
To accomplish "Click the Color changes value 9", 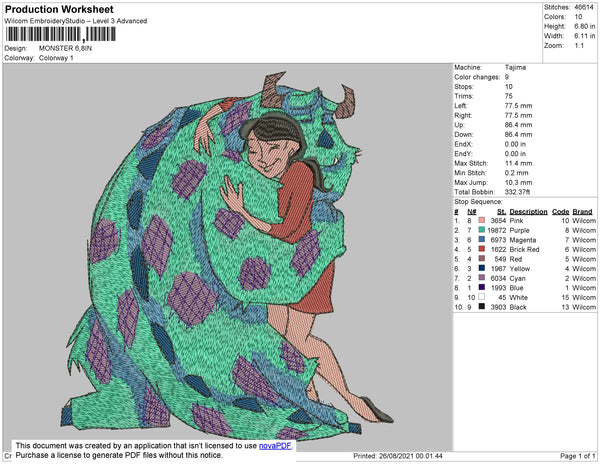I will tap(507, 77).
